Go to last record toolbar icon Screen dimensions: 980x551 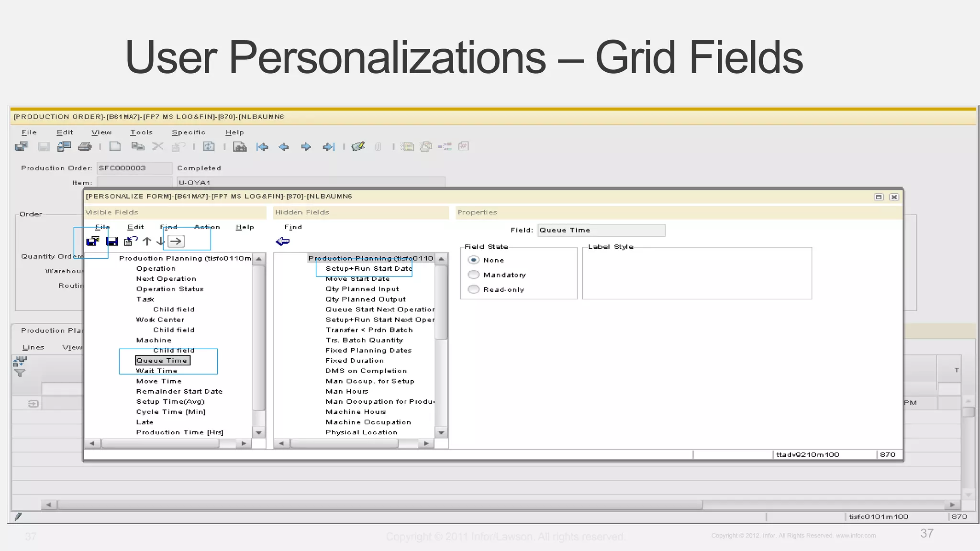[328, 147]
